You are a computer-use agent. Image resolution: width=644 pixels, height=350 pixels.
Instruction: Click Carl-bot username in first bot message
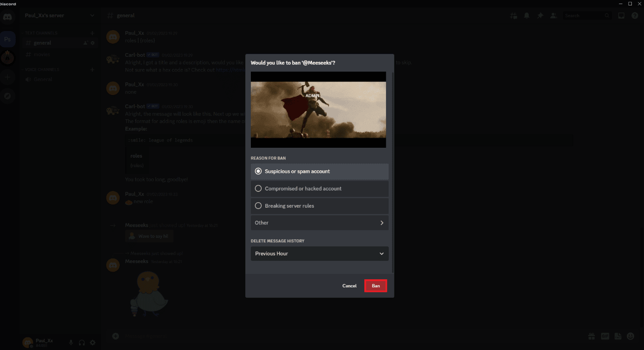click(x=135, y=55)
